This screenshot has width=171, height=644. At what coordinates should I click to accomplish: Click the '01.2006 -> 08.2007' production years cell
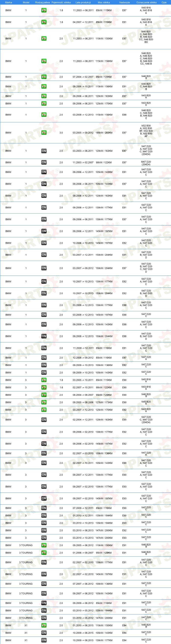[x=83, y=553]
